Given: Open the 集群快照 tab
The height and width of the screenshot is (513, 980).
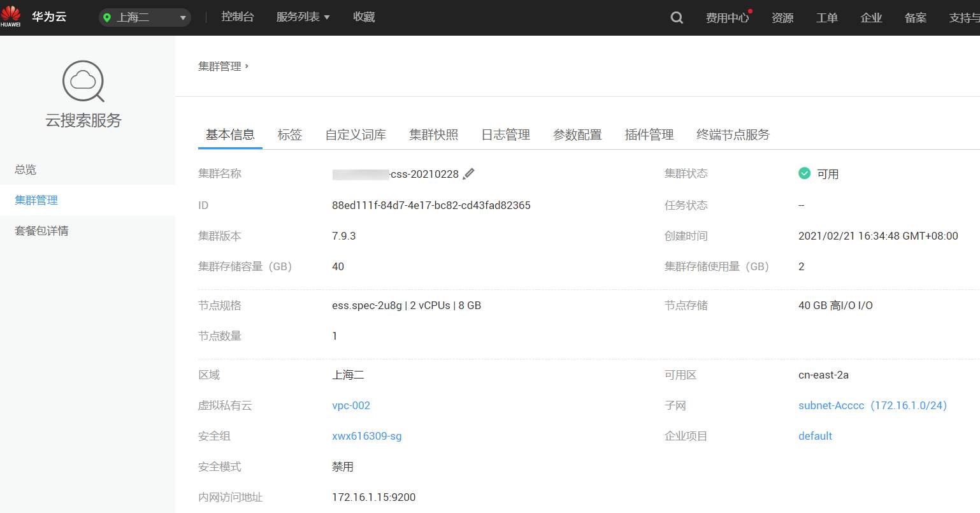Looking at the screenshot, I should (x=433, y=134).
